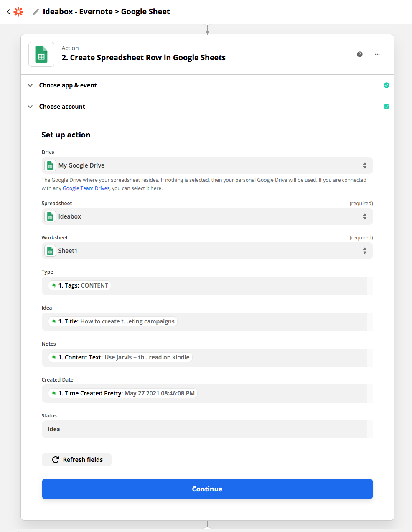The height and width of the screenshot is (532, 412).
Task: Open the Worksheet dropdown showing Sheet1
Action: (207, 251)
